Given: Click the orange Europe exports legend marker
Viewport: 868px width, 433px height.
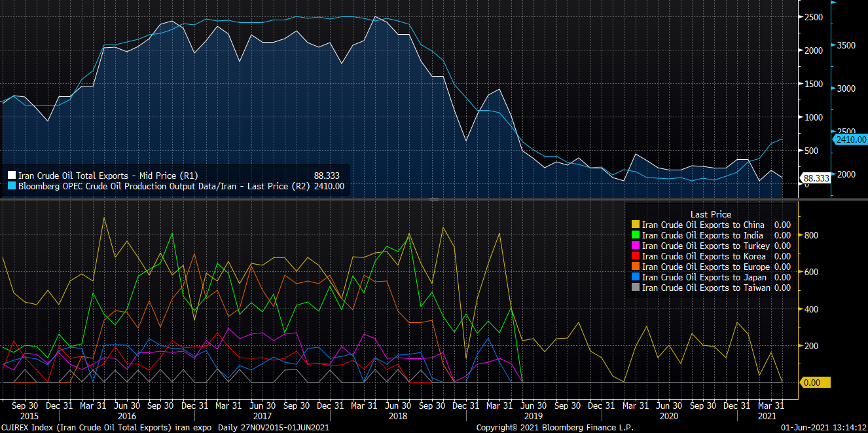Looking at the screenshot, I should pyautogui.click(x=634, y=267).
